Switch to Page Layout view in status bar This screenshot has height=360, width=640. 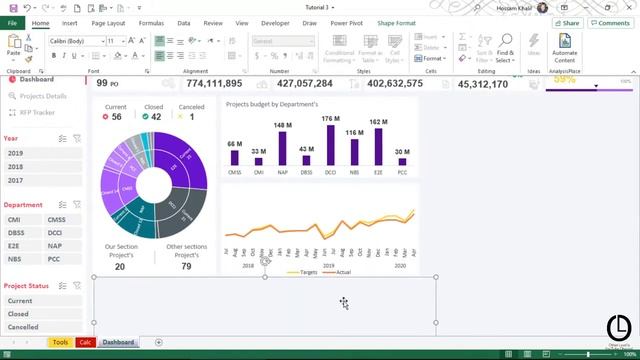pyautogui.click(x=527, y=354)
